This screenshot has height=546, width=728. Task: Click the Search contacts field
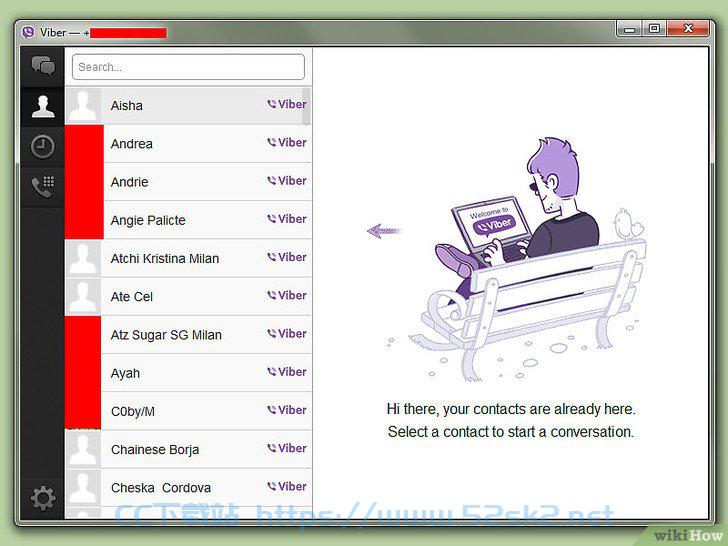point(188,67)
